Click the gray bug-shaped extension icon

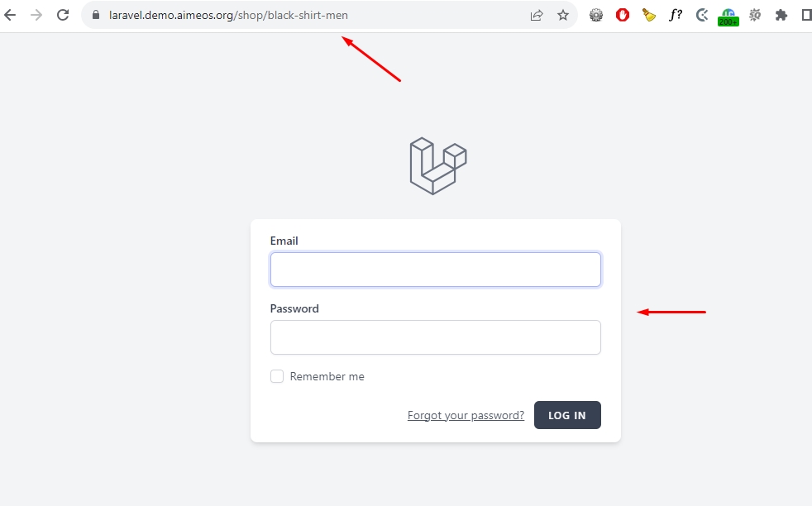[754, 16]
